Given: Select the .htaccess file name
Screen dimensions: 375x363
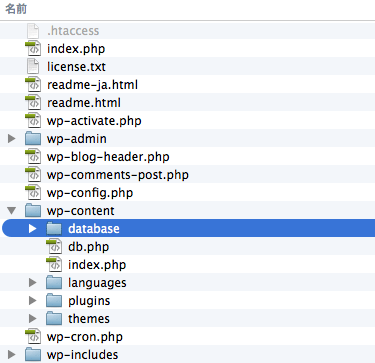Looking at the screenshot, I should [73, 31].
